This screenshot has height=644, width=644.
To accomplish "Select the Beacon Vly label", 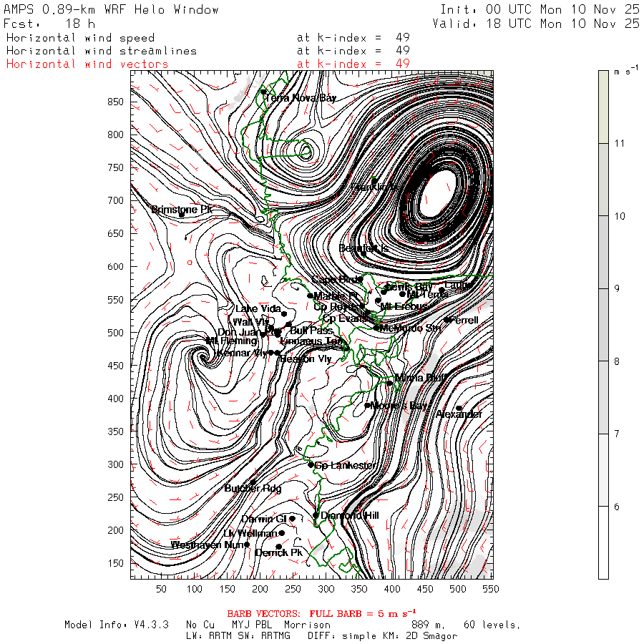I will point(306,358).
